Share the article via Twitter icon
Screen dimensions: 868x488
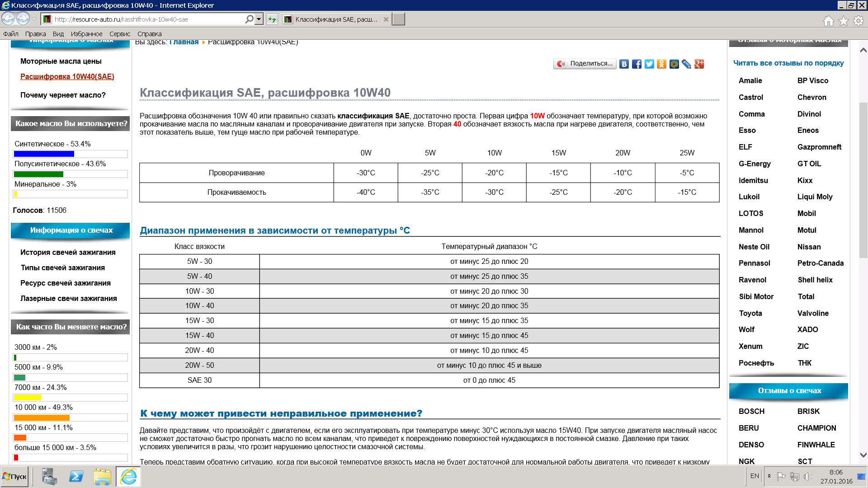click(x=649, y=64)
